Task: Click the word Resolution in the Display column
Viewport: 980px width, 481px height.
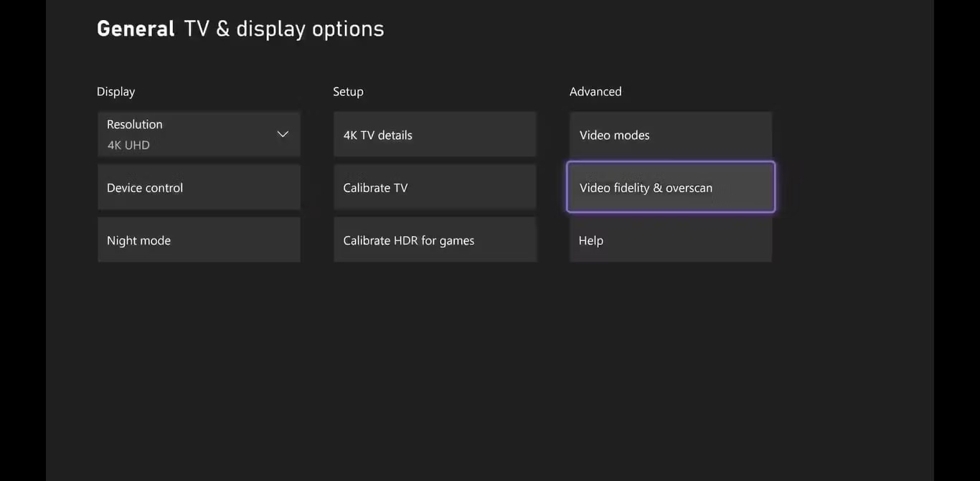Action: coord(135,124)
